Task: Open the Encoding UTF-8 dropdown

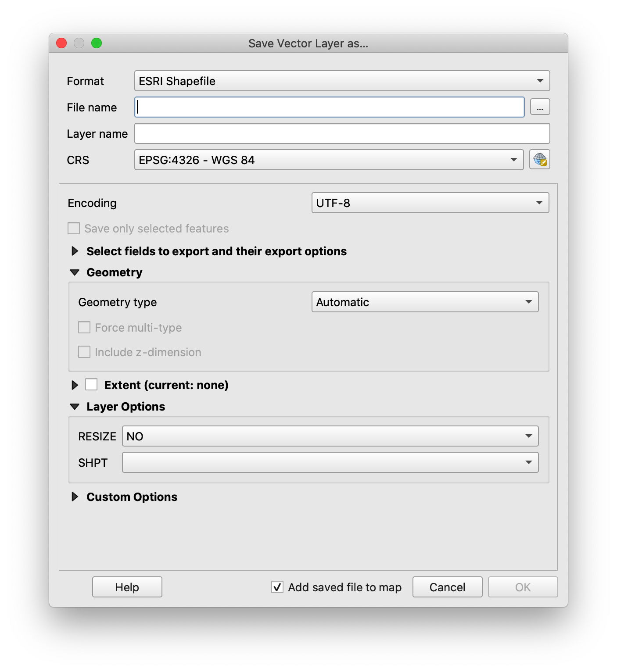Action: 430,203
